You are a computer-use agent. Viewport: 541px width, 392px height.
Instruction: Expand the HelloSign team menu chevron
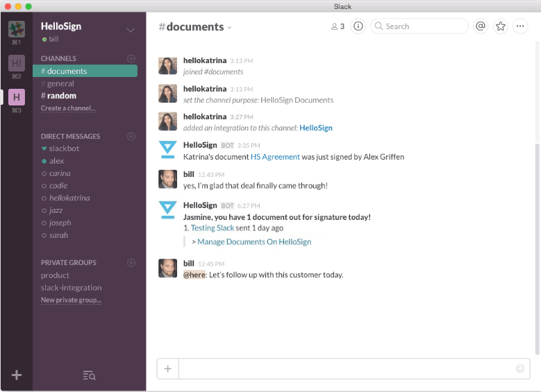coord(131,30)
